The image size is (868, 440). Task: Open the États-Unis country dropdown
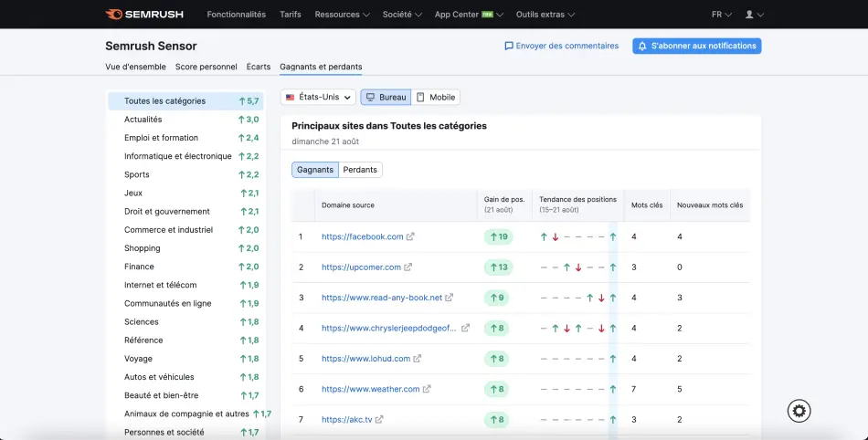pyautogui.click(x=318, y=98)
